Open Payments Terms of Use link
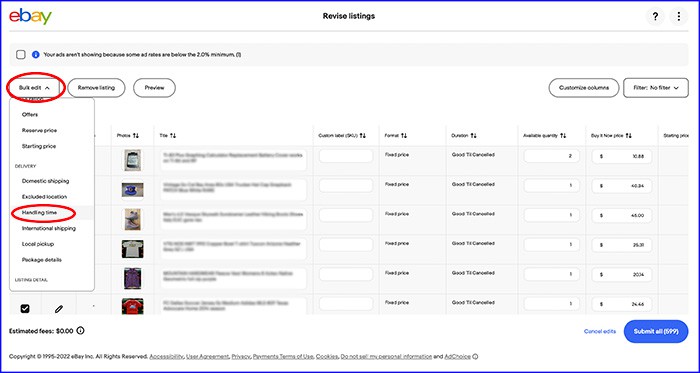The image size is (700, 373). pyautogui.click(x=283, y=356)
